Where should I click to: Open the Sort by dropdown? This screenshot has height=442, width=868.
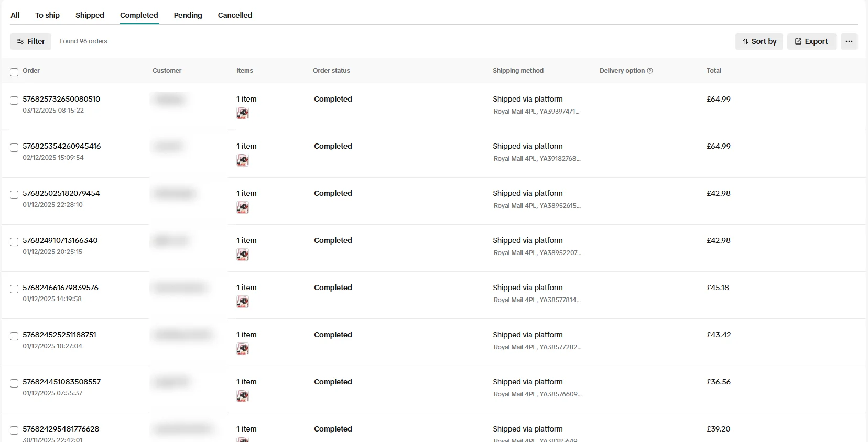tap(759, 41)
